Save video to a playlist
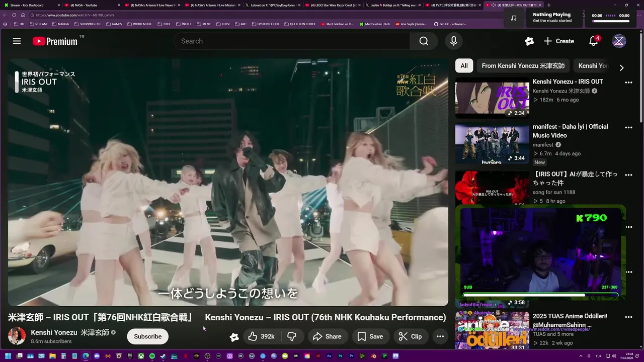 (369, 337)
